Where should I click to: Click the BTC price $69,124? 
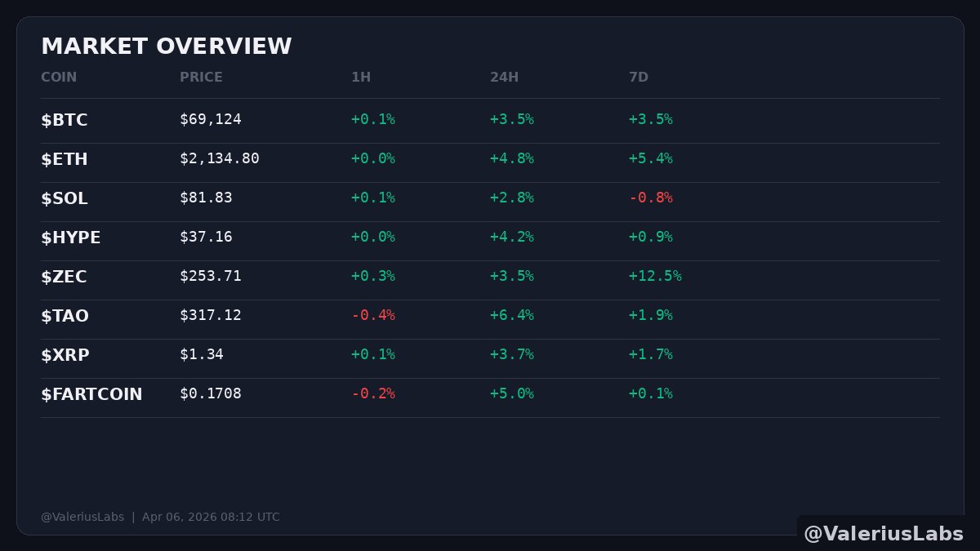[211, 119]
